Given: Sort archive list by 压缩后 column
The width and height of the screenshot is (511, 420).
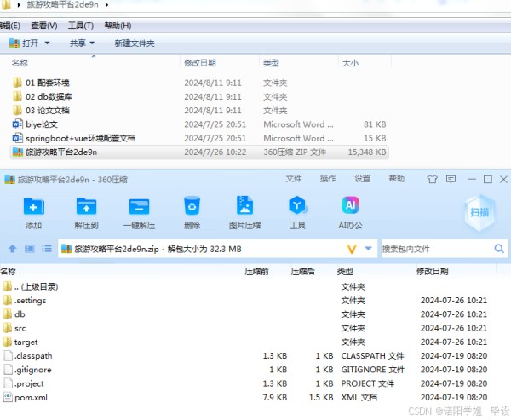Looking at the screenshot, I should [x=302, y=271].
